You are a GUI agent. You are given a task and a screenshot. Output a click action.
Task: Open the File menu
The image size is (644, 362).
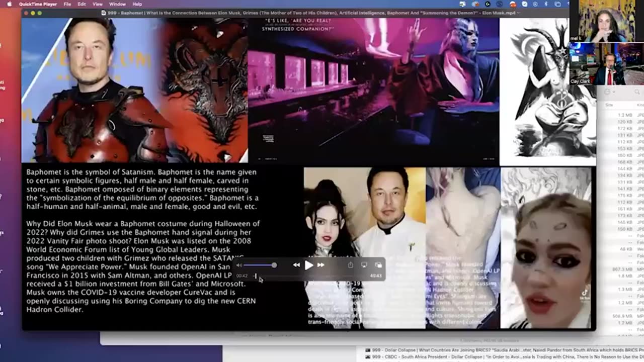67,4
